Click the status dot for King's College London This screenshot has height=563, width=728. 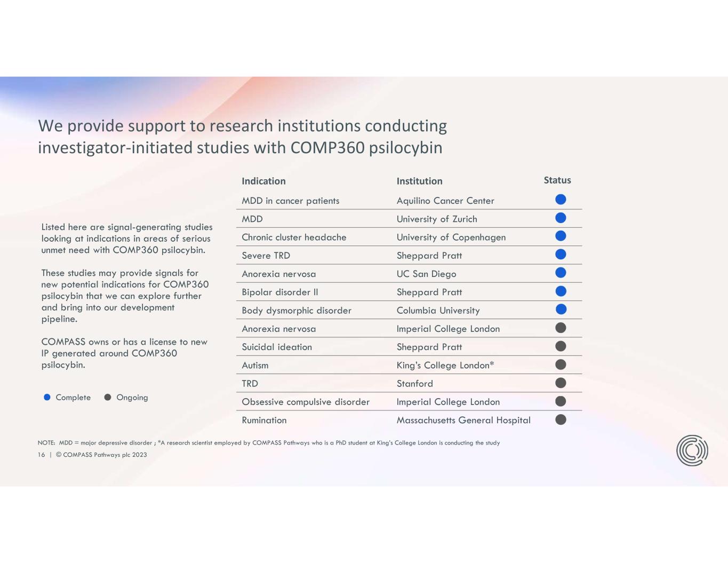[561, 364]
